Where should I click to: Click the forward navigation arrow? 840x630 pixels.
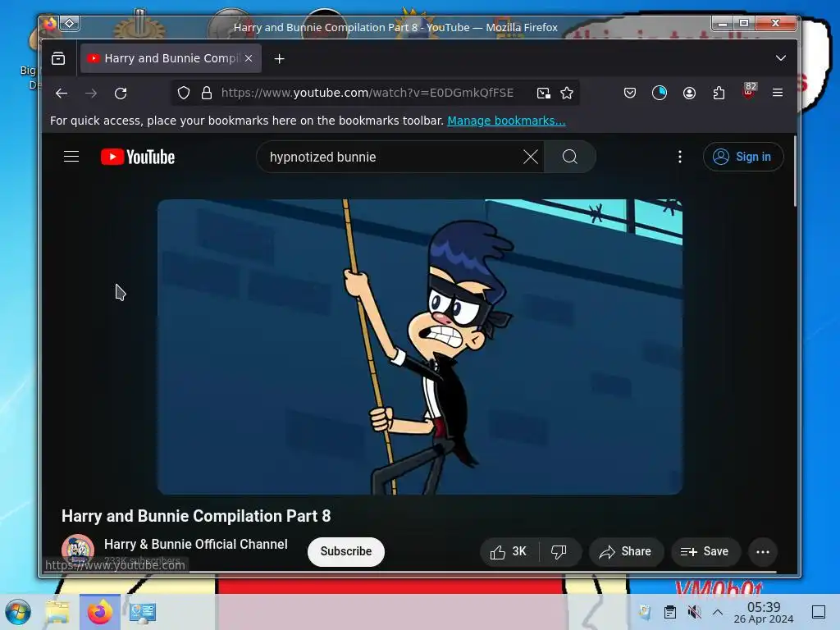click(x=91, y=94)
